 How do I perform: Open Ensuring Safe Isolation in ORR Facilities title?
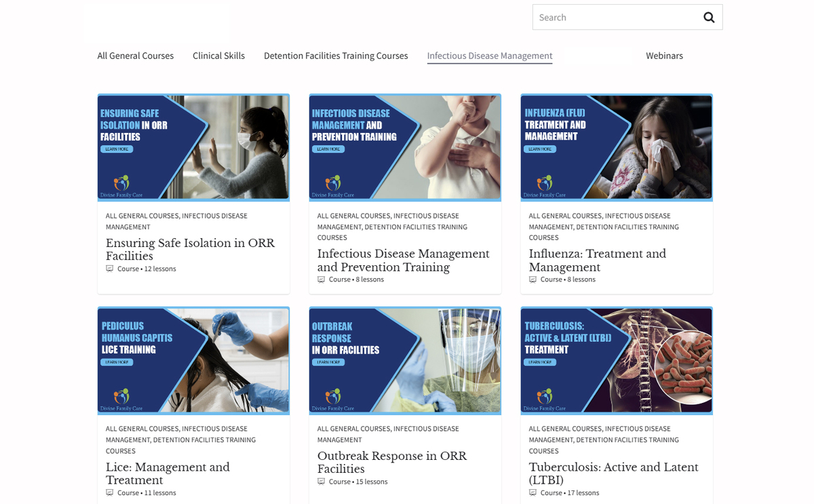click(190, 250)
